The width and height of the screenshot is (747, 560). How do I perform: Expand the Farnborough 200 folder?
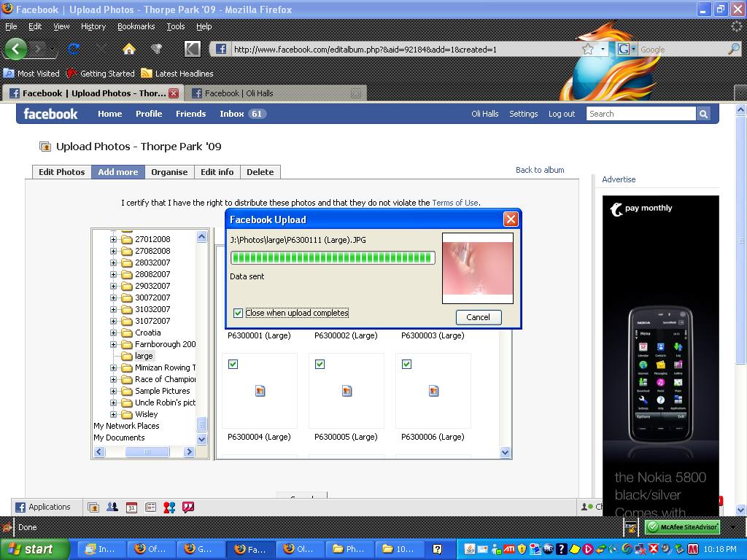click(113, 344)
